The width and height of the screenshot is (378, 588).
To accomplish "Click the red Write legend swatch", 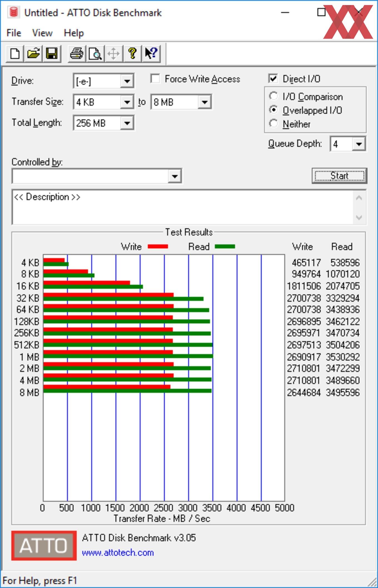I will (x=158, y=247).
